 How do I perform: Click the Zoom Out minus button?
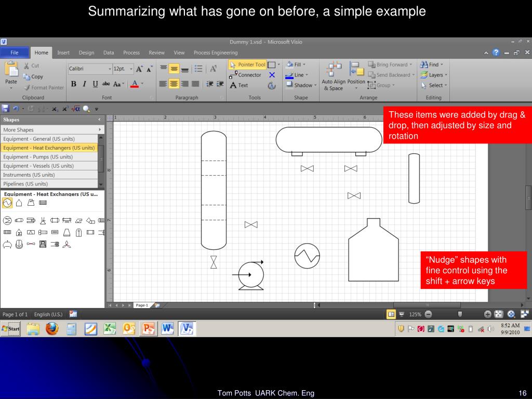coord(428,314)
